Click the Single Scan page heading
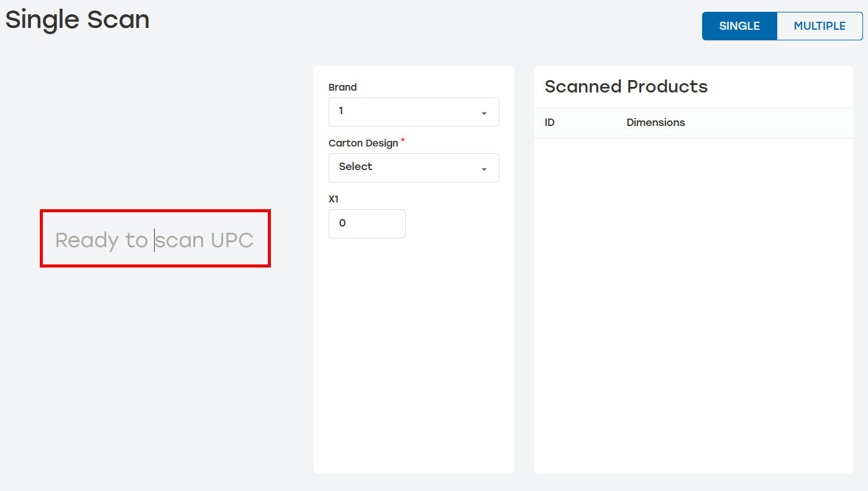Image resolution: width=868 pixels, height=491 pixels. click(x=78, y=20)
